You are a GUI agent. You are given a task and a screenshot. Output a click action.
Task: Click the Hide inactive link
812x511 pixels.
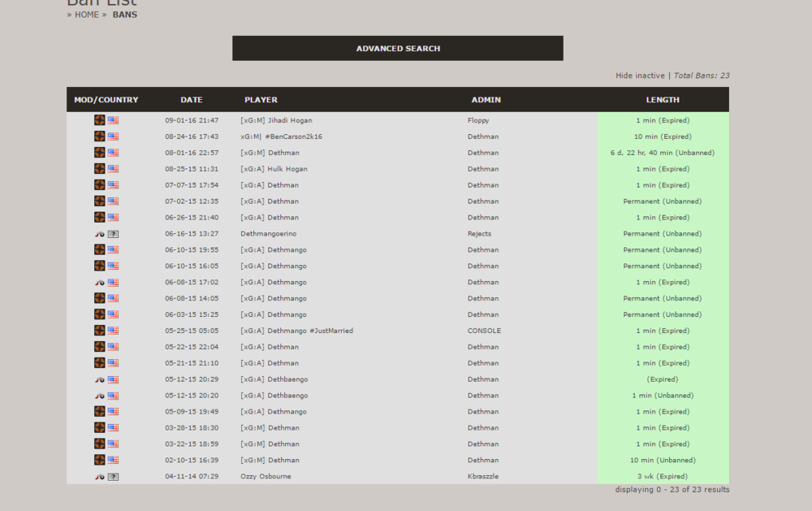tap(640, 76)
